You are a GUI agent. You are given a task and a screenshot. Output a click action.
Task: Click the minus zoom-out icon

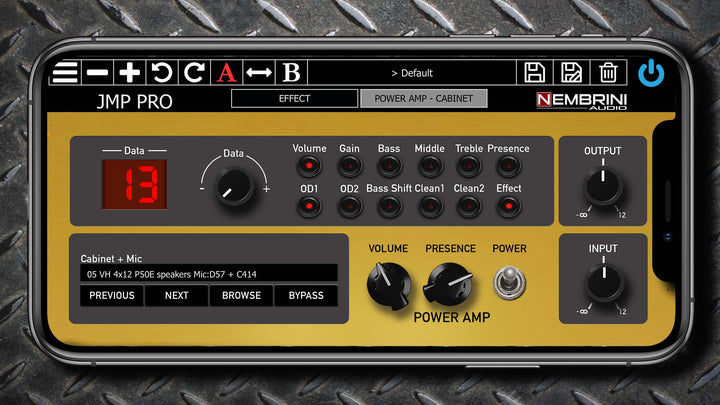pos(97,73)
